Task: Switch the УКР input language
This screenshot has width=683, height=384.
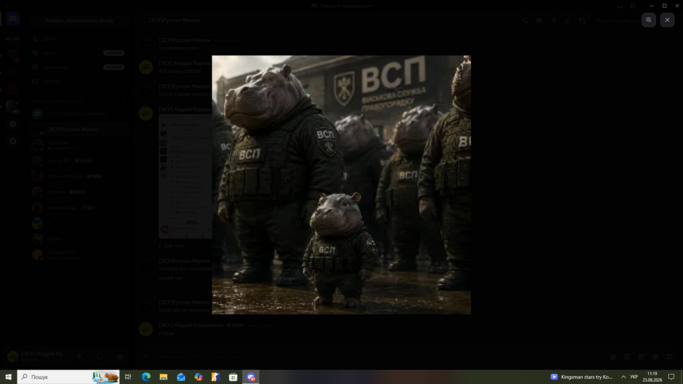Action: [x=634, y=377]
